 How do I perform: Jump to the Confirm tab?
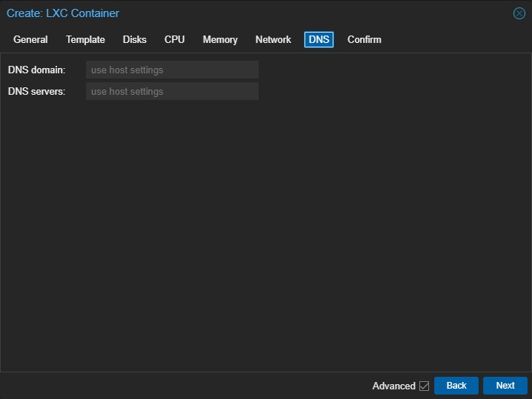(x=364, y=40)
